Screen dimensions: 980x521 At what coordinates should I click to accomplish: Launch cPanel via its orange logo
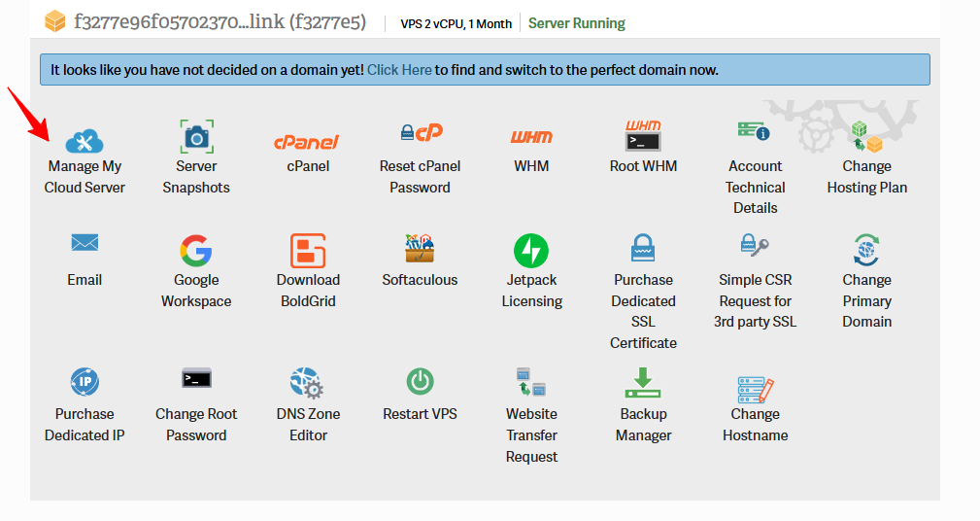[x=306, y=142]
